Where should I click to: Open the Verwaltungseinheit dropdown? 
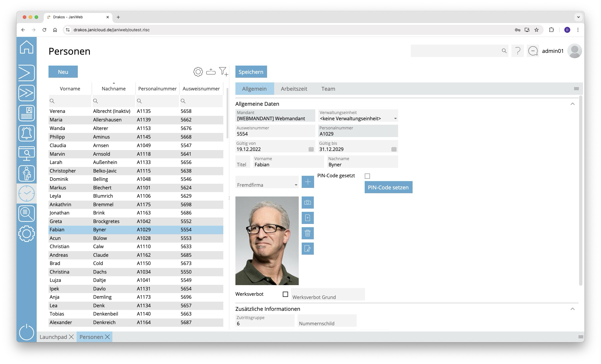coord(395,118)
